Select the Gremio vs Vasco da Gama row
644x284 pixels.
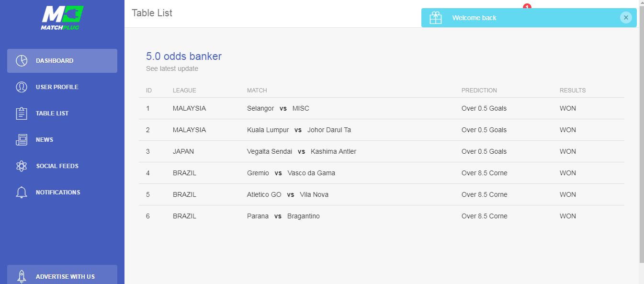pyautogui.click(x=382, y=173)
